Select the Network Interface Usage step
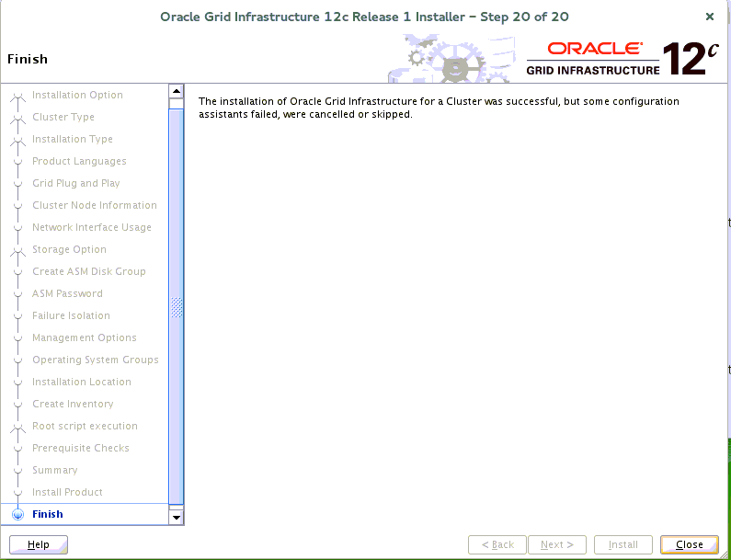731x560 pixels. click(92, 227)
